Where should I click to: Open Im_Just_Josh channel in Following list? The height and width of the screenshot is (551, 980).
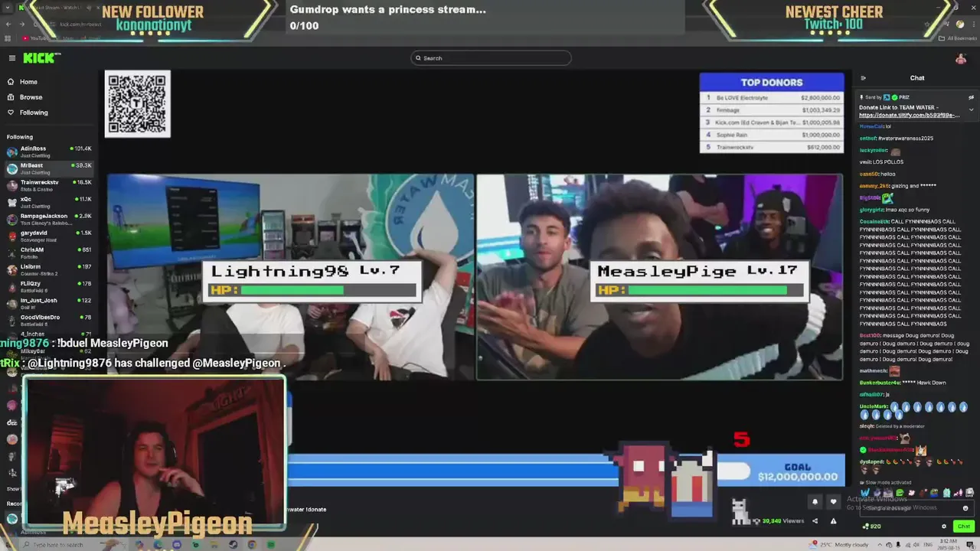tap(49, 303)
